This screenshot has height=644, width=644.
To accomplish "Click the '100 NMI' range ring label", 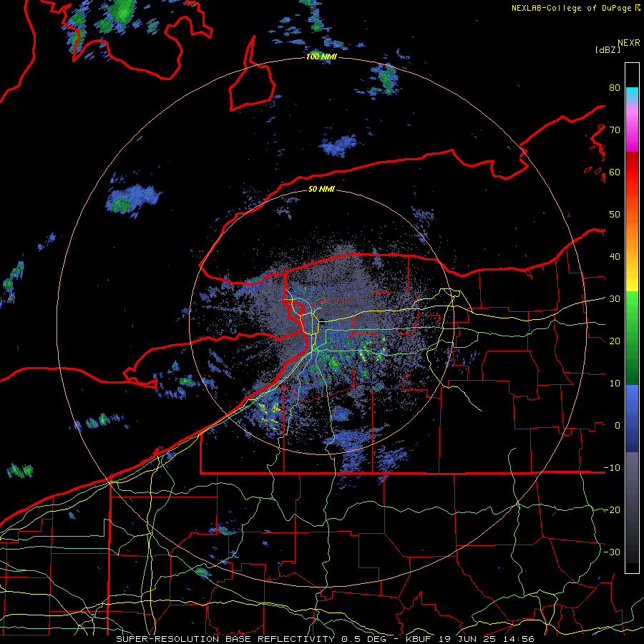I will (321, 57).
